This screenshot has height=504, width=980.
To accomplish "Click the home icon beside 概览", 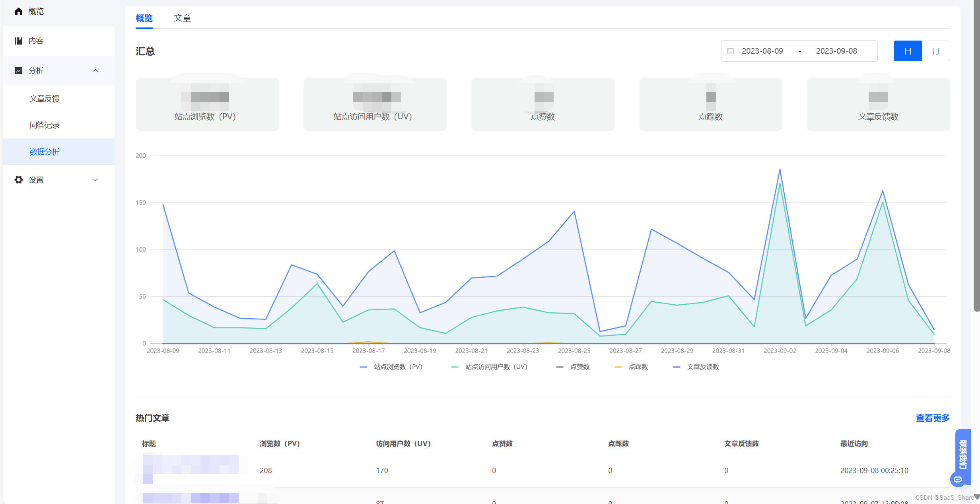I will point(18,11).
